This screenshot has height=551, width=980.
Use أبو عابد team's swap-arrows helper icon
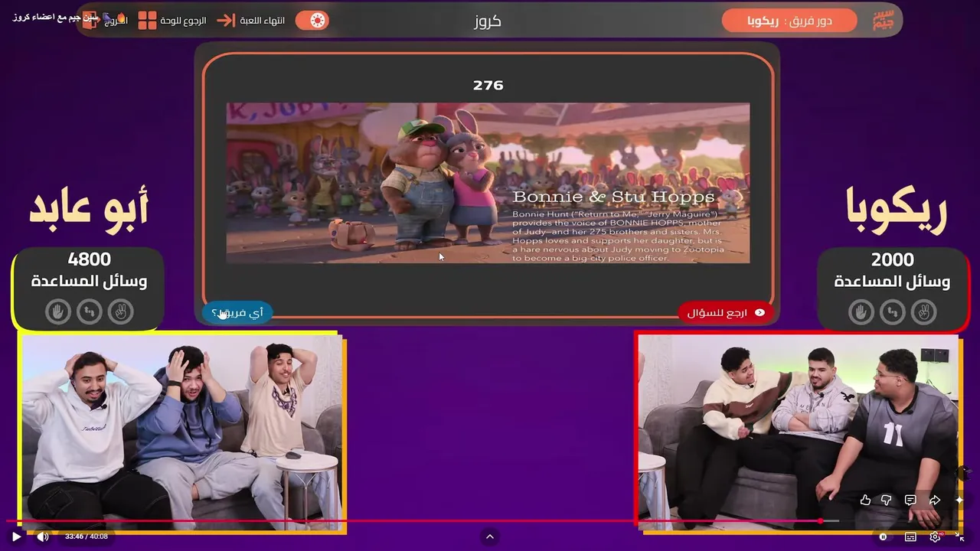pyautogui.click(x=90, y=311)
